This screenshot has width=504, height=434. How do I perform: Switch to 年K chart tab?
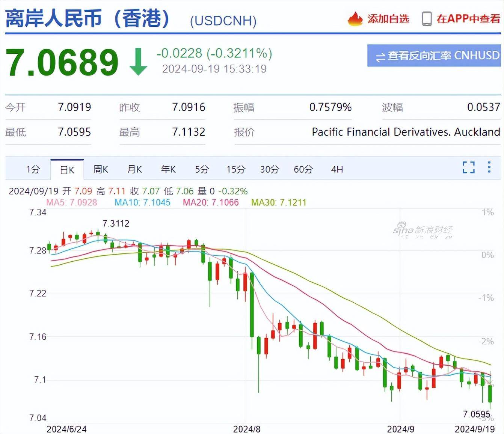pyautogui.click(x=168, y=169)
